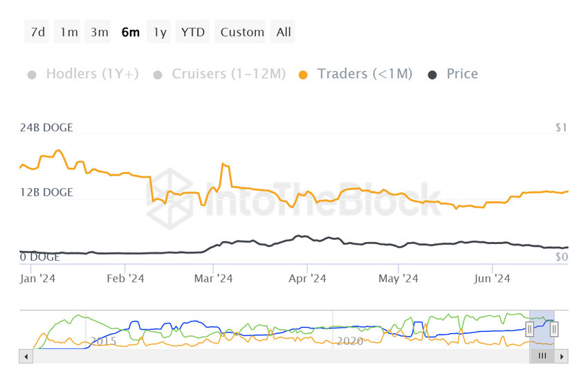Switch to the 1m range
This screenshot has width=588, height=392.
pyautogui.click(x=68, y=32)
